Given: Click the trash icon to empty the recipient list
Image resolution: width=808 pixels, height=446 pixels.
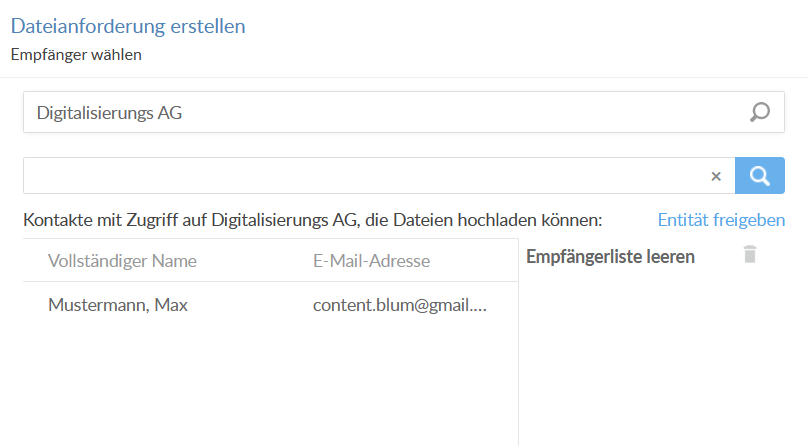Looking at the screenshot, I should (x=750, y=254).
